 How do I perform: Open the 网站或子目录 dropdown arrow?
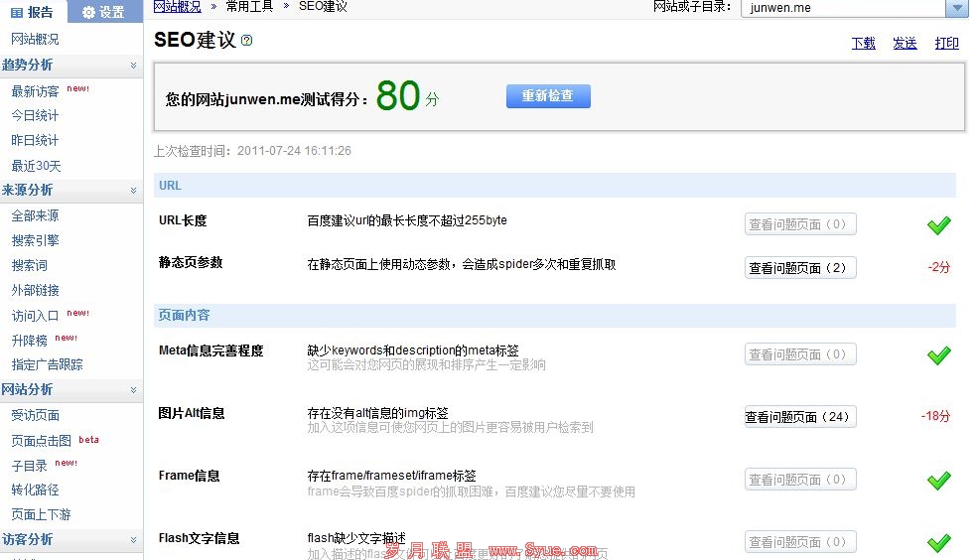(956, 8)
